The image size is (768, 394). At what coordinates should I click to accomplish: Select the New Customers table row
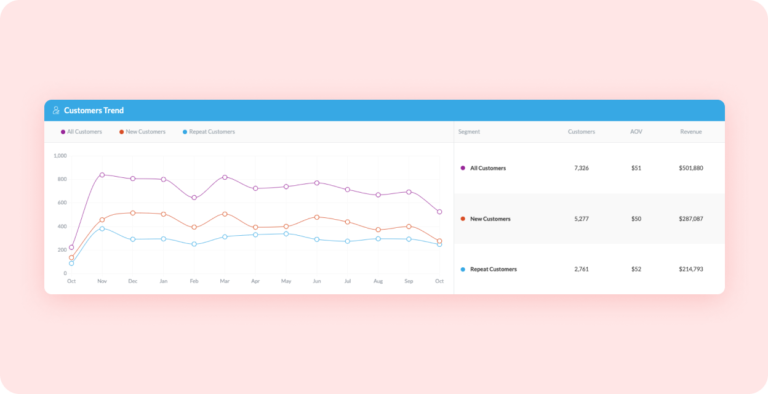tap(589, 219)
